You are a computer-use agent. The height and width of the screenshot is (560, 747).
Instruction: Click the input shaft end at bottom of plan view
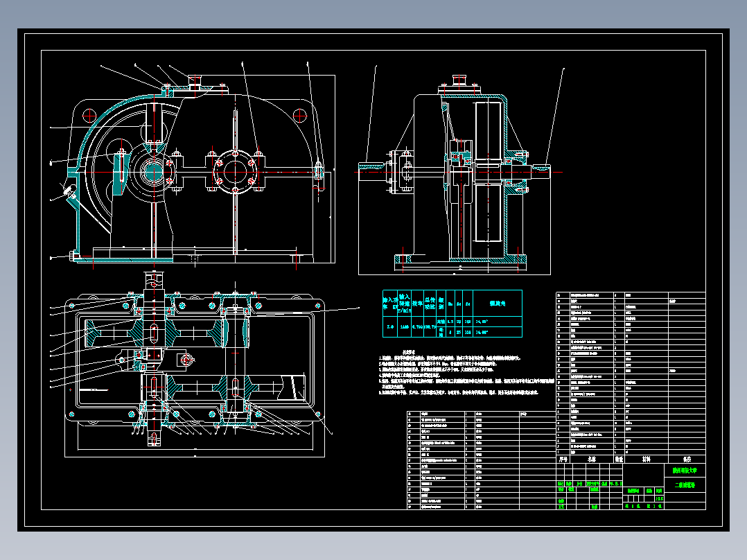tap(154, 439)
